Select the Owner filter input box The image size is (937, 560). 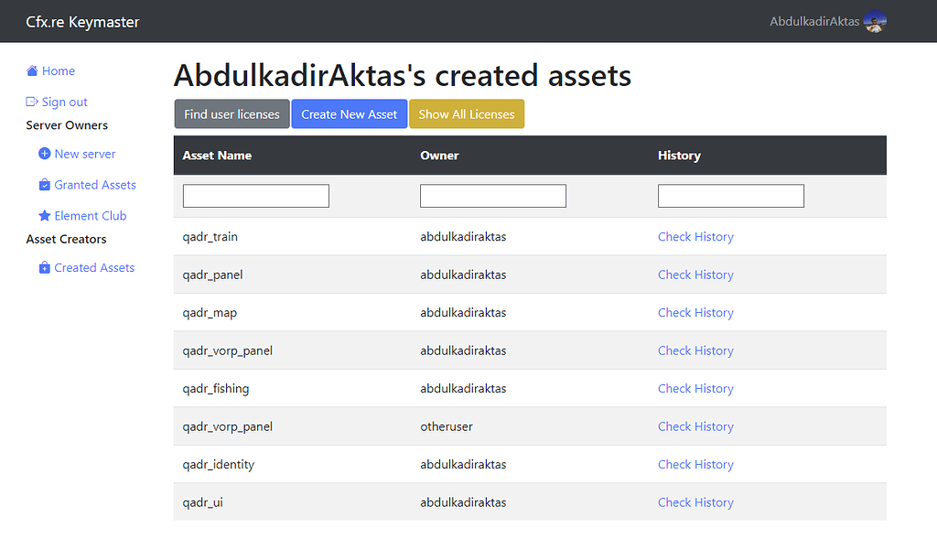[492, 195]
